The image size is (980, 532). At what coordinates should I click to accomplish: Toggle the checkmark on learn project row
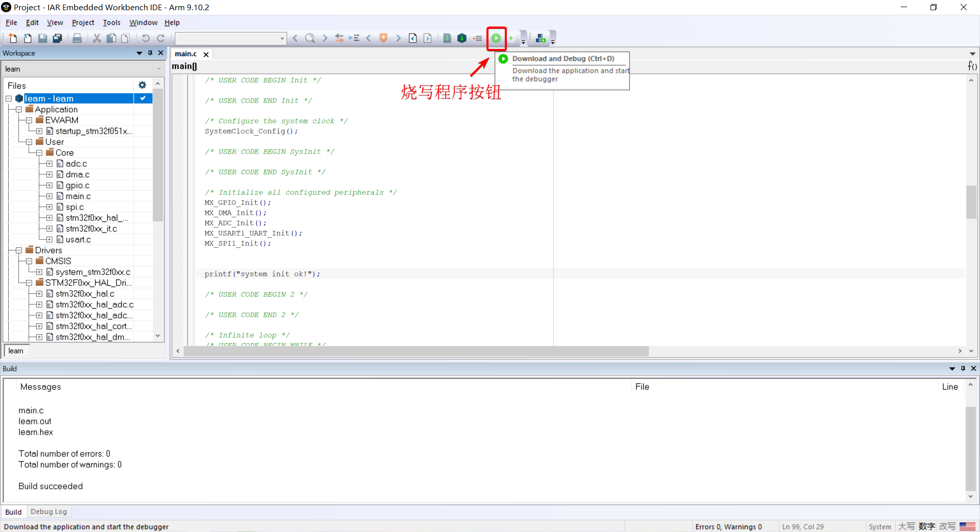coord(143,98)
